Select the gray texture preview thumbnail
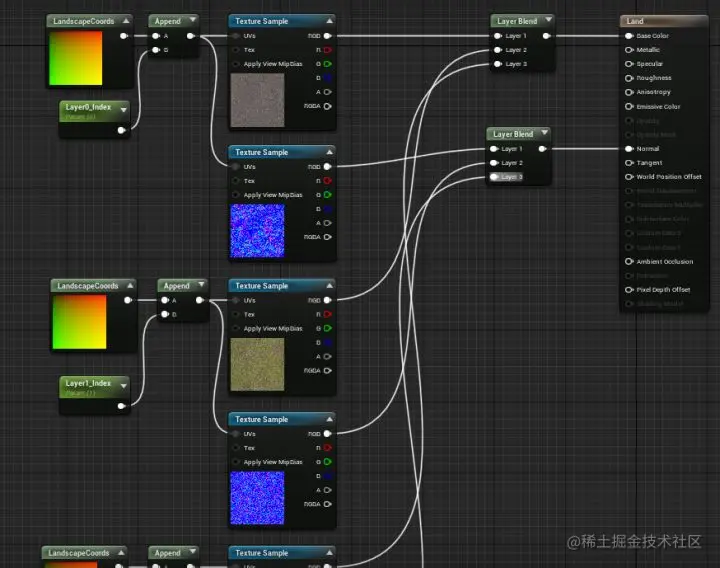Viewport: 720px width, 568px height. click(257, 100)
